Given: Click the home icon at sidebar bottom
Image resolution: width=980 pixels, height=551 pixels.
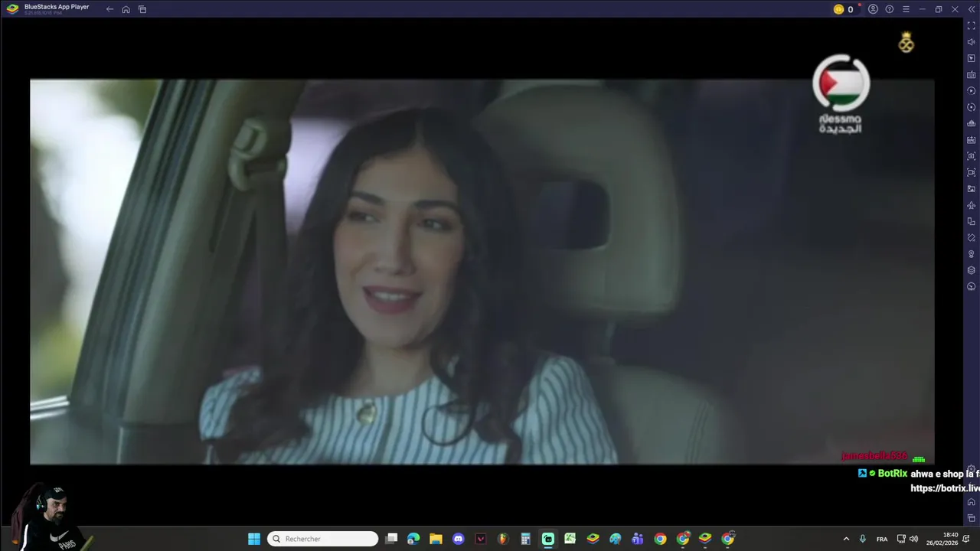Looking at the screenshot, I should pyautogui.click(x=971, y=502).
